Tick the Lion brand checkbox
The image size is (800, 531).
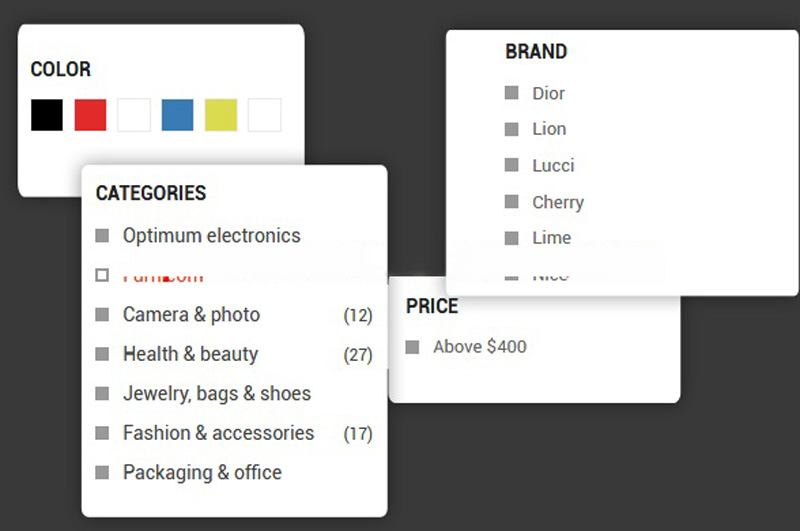[512, 129]
